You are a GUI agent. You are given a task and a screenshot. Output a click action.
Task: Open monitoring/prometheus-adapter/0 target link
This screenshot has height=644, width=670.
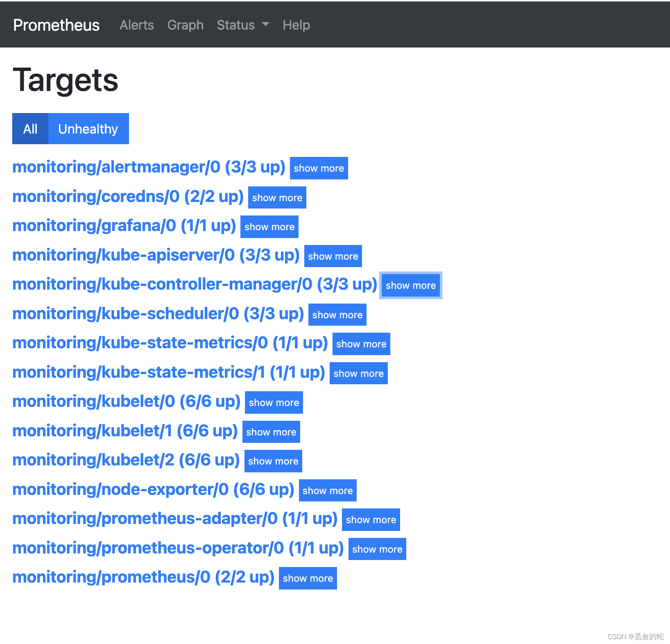[175, 519]
